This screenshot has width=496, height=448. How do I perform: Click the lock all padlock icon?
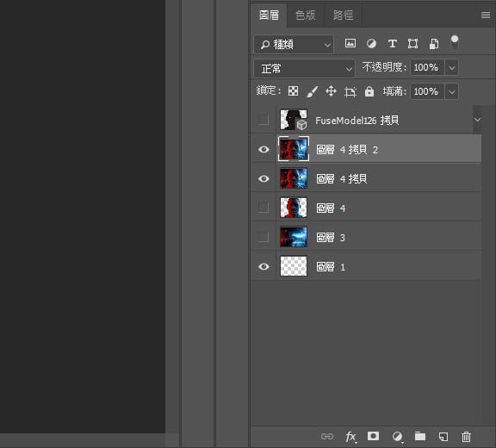[x=369, y=91]
